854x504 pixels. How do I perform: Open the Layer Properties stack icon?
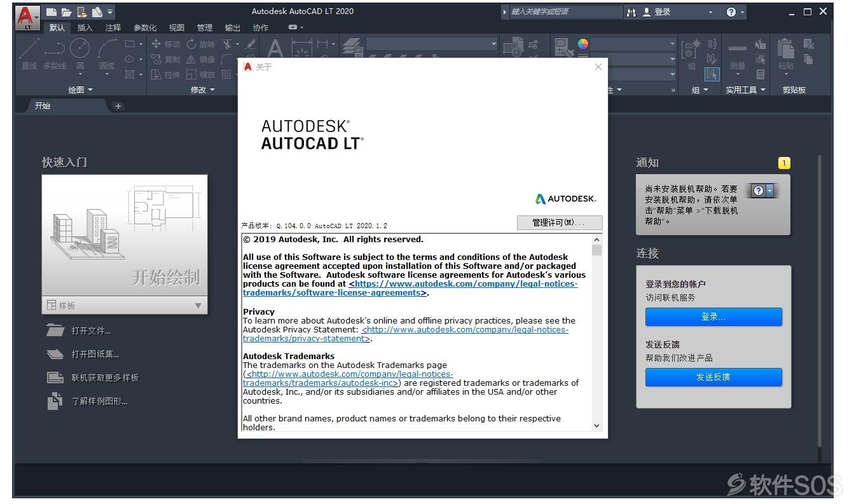tap(352, 47)
